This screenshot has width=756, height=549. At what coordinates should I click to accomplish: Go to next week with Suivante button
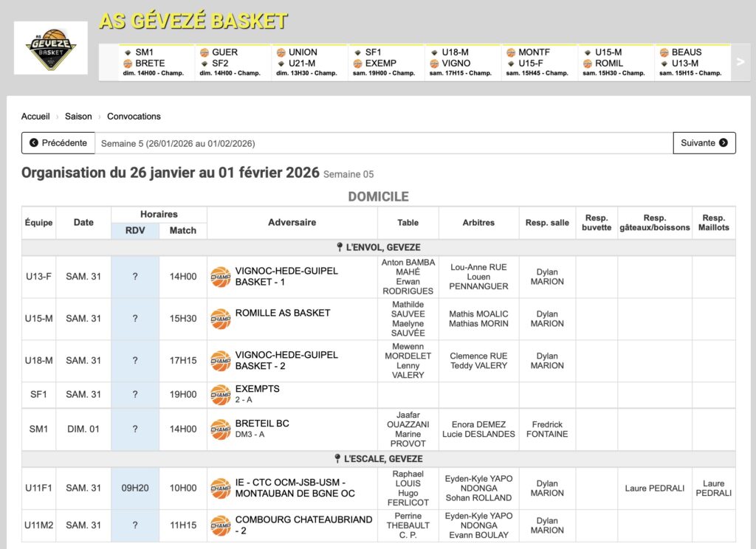click(x=704, y=143)
